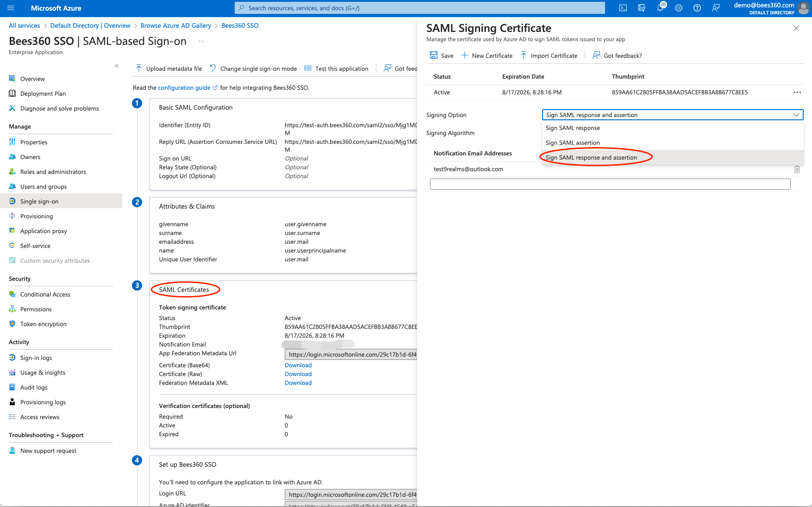
Task: Click Test this application
Action: click(336, 68)
